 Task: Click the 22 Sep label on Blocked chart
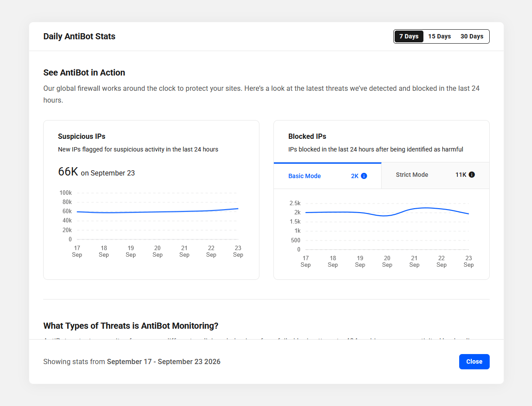pyautogui.click(x=441, y=261)
